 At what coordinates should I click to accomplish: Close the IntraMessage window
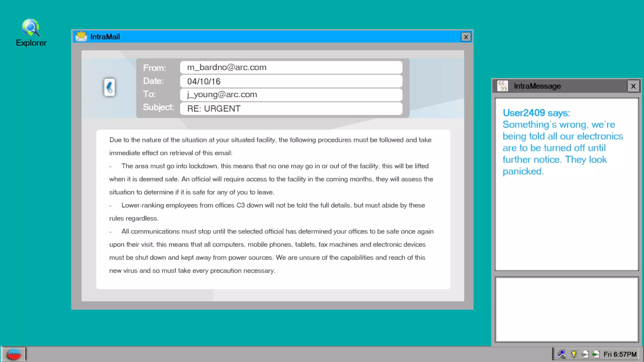point(633,86)
